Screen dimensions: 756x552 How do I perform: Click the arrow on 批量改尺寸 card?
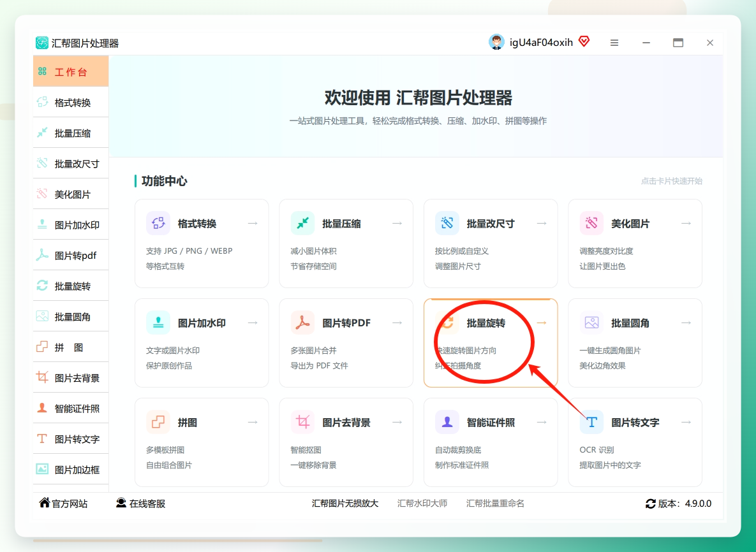point(542,223)
